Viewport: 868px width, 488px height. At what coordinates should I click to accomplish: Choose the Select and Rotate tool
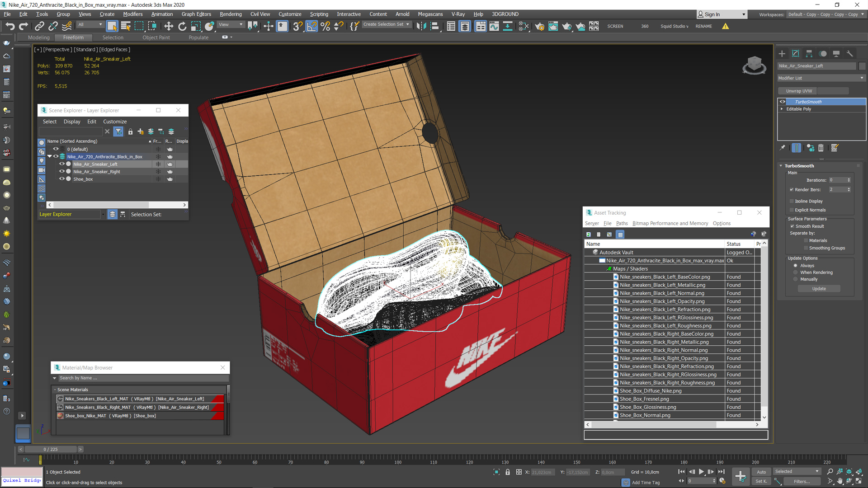(x=182, y=26)
